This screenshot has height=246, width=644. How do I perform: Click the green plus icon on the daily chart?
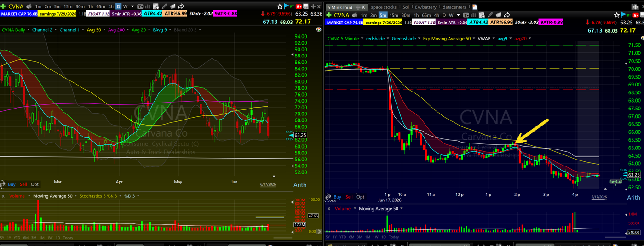3,6
